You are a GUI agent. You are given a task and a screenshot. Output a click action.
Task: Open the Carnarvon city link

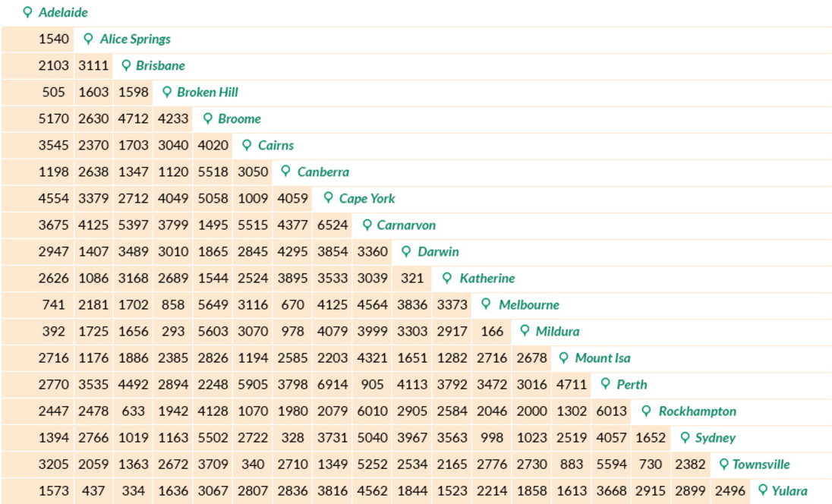pyautogui.click(x=406, y=225)
